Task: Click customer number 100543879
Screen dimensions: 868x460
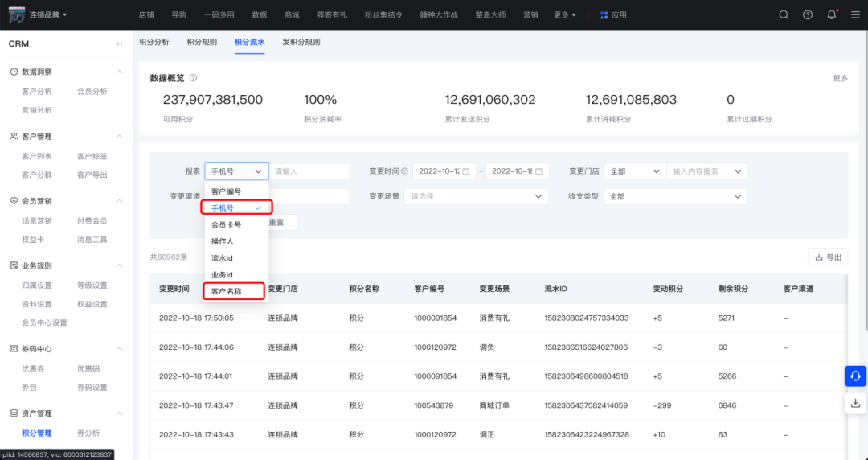Action: pos(433,405)
